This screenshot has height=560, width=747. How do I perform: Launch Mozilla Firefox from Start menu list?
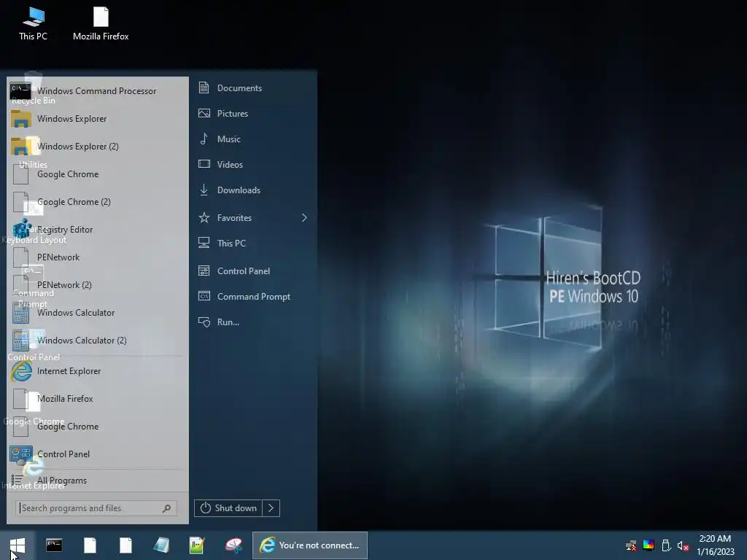(97, 399)
